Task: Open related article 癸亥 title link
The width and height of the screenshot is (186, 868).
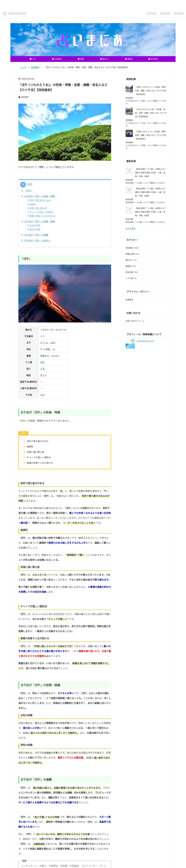Action: click(151, 91)
